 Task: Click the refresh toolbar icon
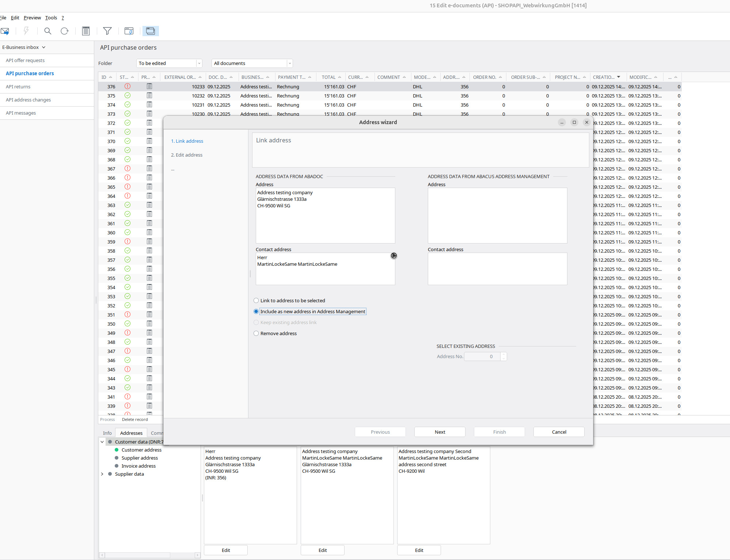click(65, 31)
